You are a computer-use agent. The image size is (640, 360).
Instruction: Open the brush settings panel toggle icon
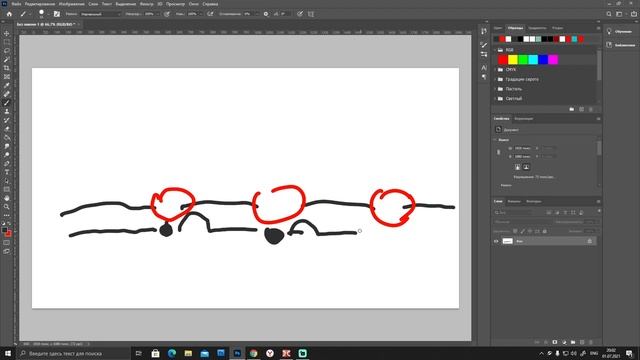(x=57, y=14)
